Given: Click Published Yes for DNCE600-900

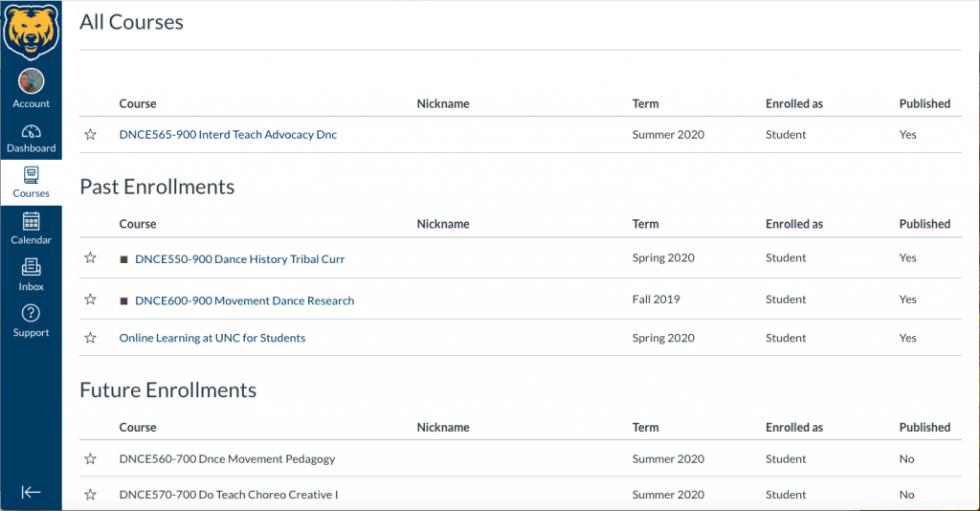Looking at the screenshot, I should [908, 300].
